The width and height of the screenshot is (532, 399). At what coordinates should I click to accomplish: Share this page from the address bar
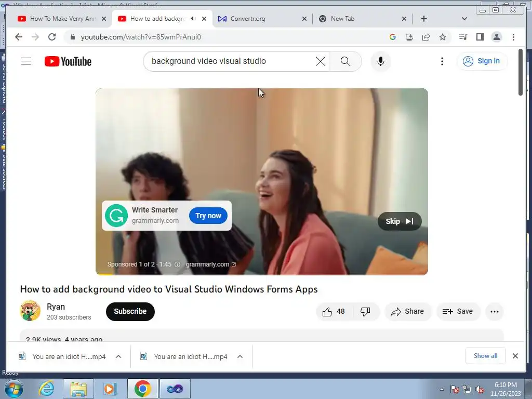coord(426,37)
